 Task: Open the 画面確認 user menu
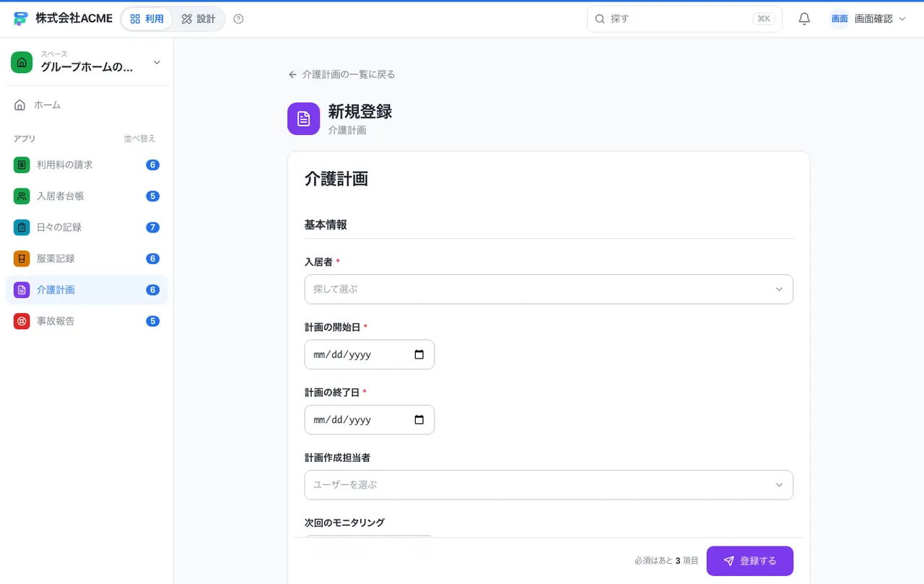point(868,19)
